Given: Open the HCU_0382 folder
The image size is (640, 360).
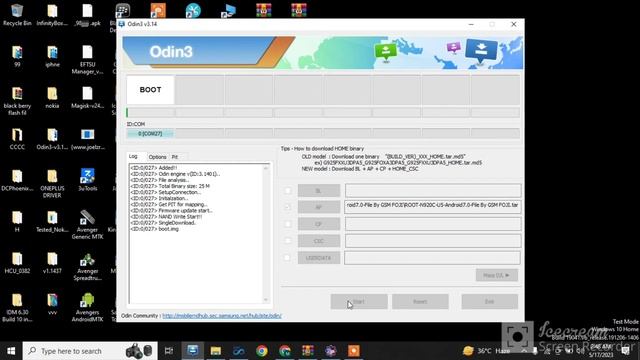Looking at the screenshot, I should 17,263.
